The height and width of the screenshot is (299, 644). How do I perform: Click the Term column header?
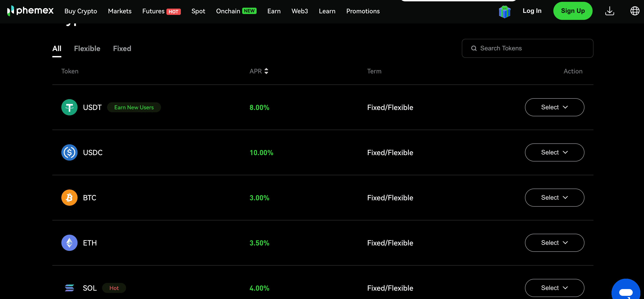pos(374,71)
